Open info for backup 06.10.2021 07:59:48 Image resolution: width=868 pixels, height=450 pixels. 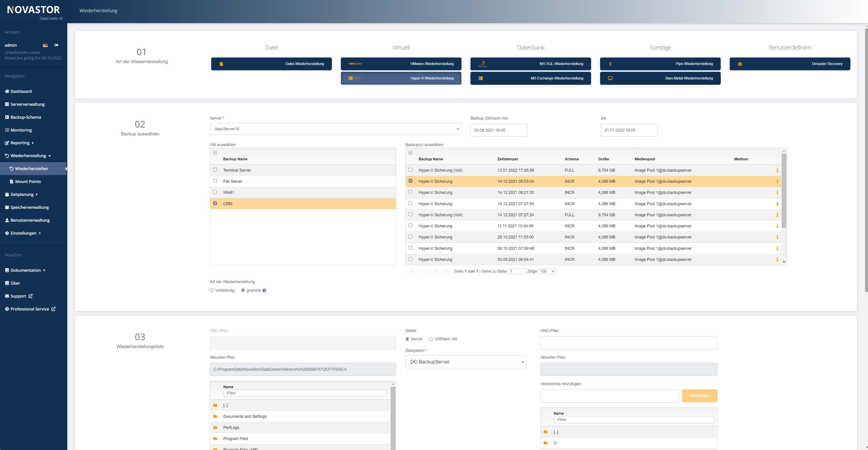click(777, 248)
